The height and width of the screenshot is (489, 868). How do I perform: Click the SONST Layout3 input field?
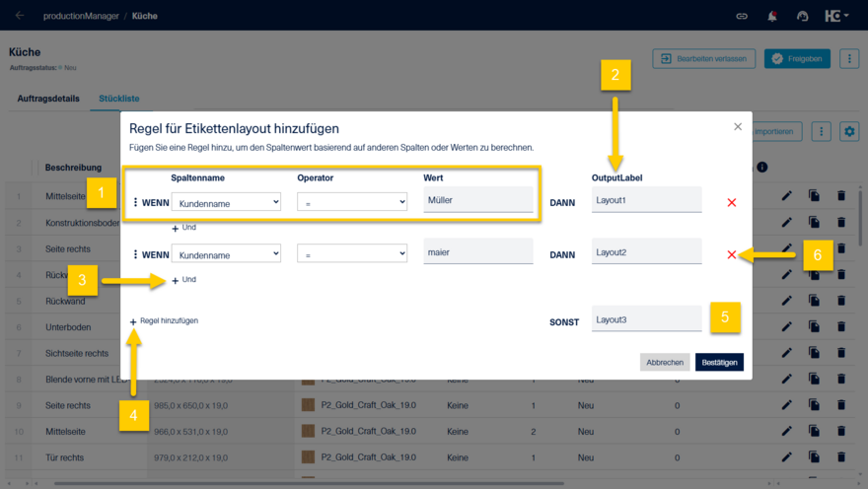click(647, 319)
